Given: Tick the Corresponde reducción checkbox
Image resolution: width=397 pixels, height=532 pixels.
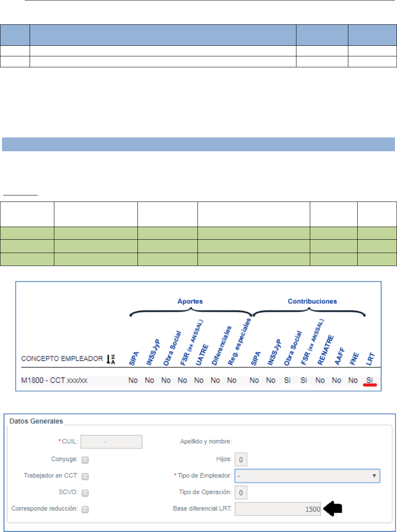Looking at the screenshot, I should click(85, 509).
